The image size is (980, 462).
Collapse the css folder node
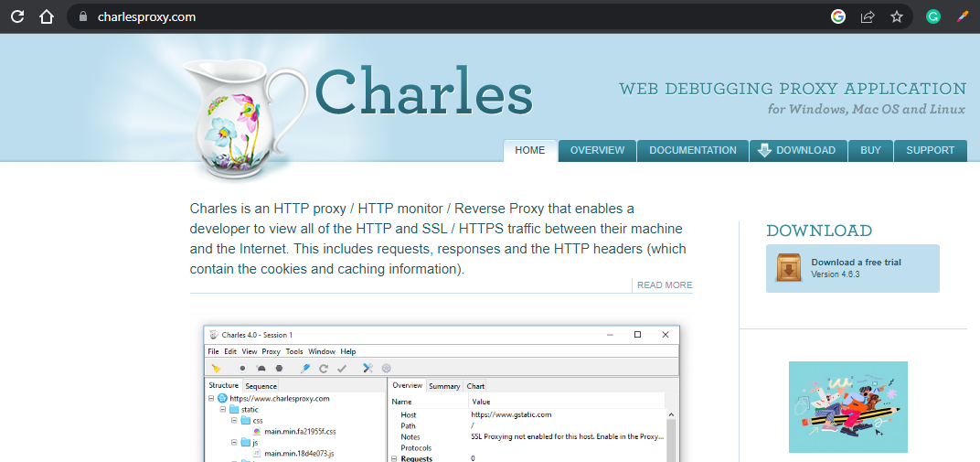tap(234, 420)
